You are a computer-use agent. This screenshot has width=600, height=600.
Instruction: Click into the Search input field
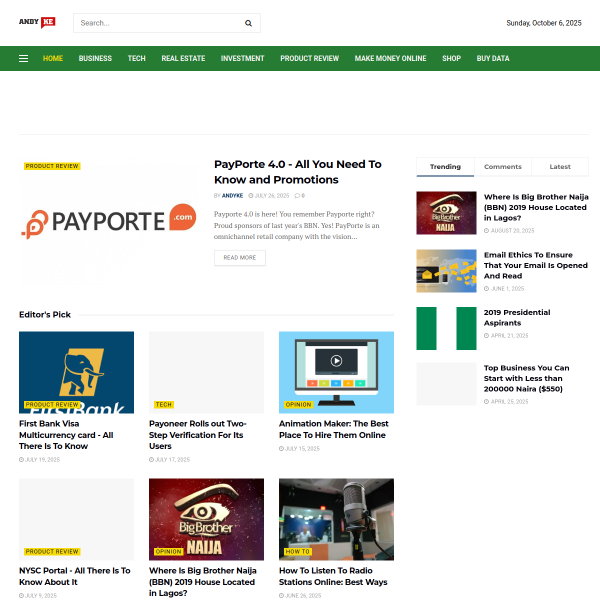(x=159, y=23)
